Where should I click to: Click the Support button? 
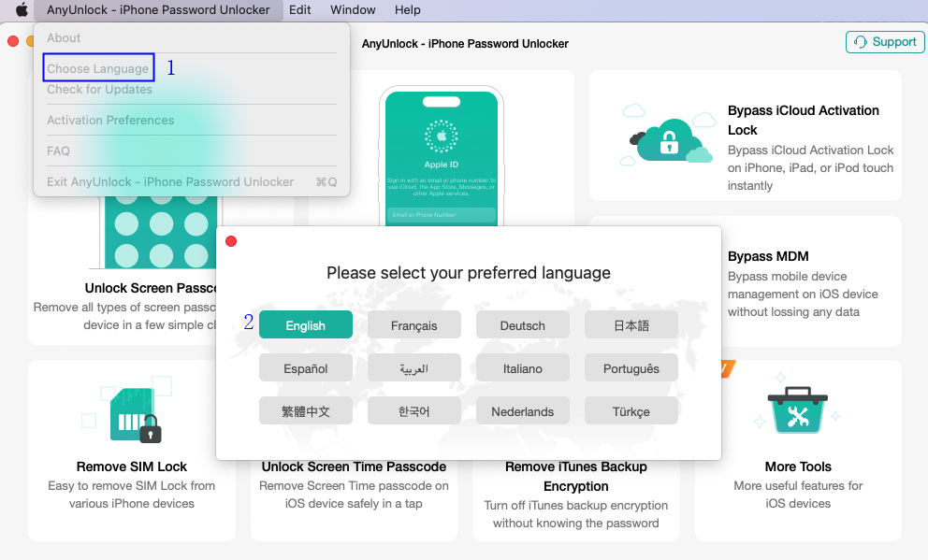(885, 42)
